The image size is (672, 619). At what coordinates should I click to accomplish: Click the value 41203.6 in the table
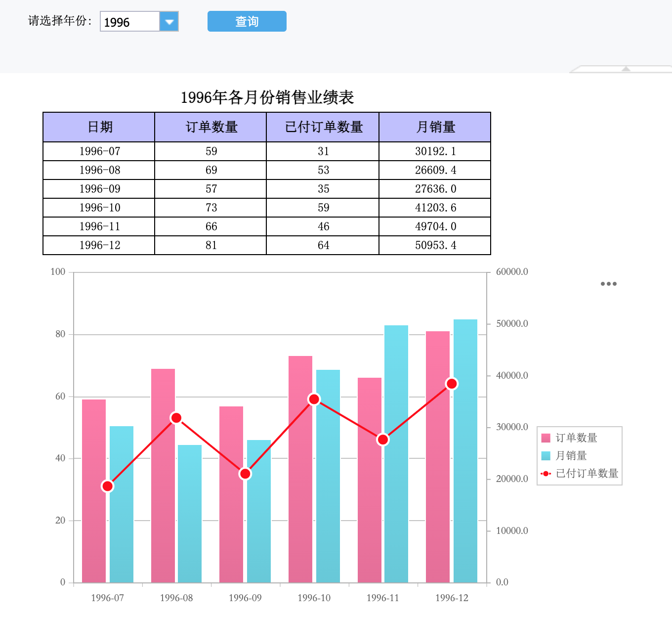[435, 208]
